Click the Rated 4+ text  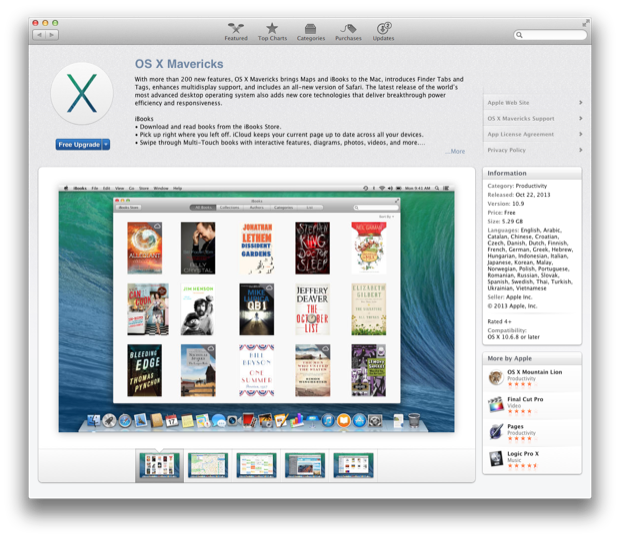point(499,321)
